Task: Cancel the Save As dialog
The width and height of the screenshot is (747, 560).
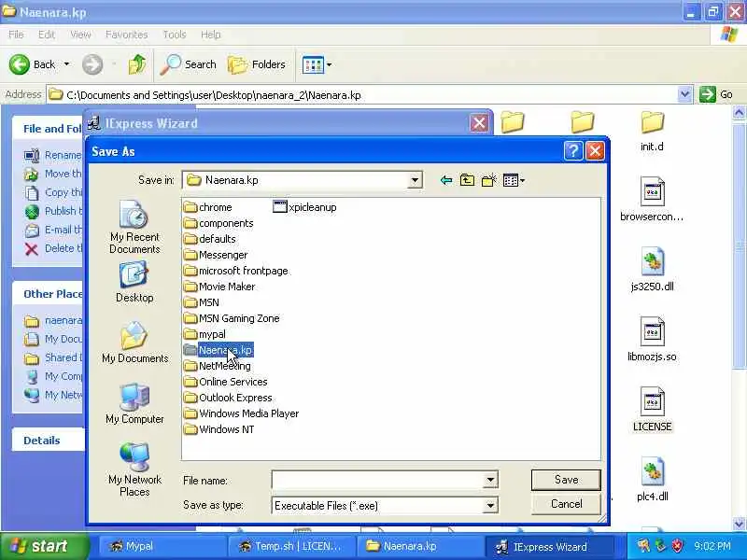Action: (566, 504)
